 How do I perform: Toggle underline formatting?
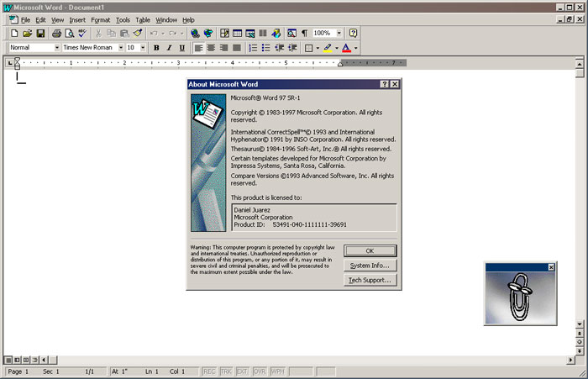click(x=182, y=48)
